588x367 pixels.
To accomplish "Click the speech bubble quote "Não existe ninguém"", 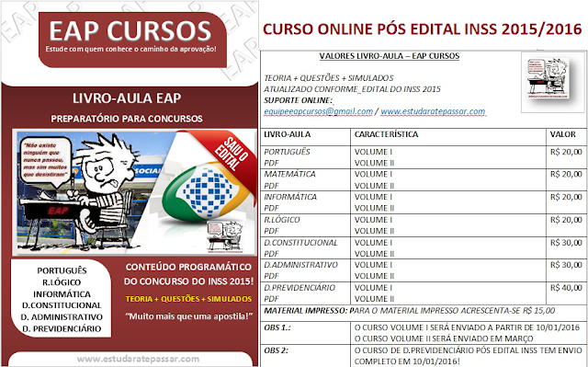I will 45,160.
